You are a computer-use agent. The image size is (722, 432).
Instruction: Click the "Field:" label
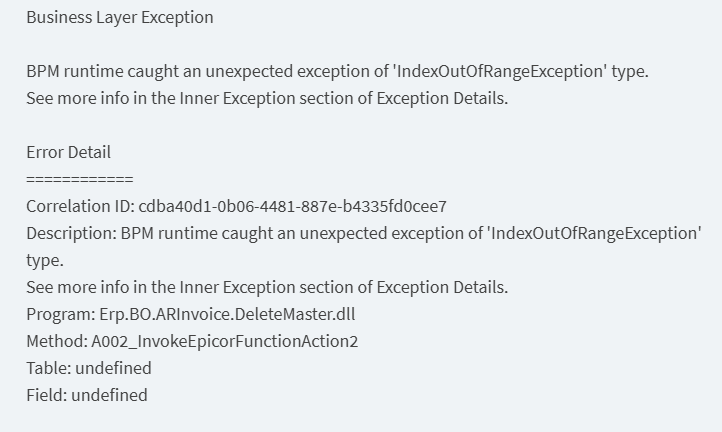[x=47, y=395]
